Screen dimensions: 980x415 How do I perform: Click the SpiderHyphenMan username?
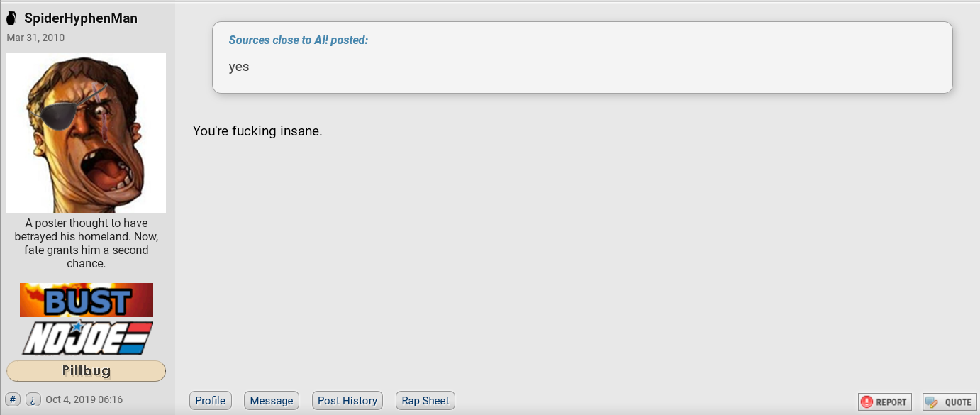click(81, 18)
